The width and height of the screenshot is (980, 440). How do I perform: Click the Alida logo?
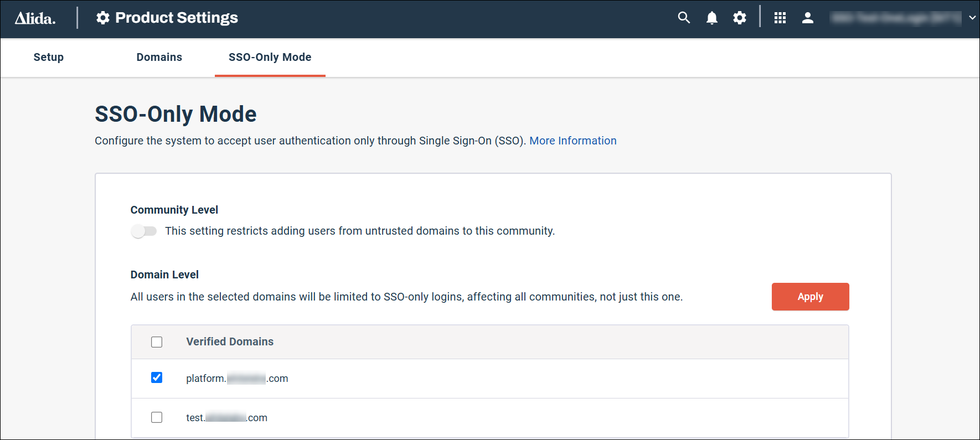point(35,18)
